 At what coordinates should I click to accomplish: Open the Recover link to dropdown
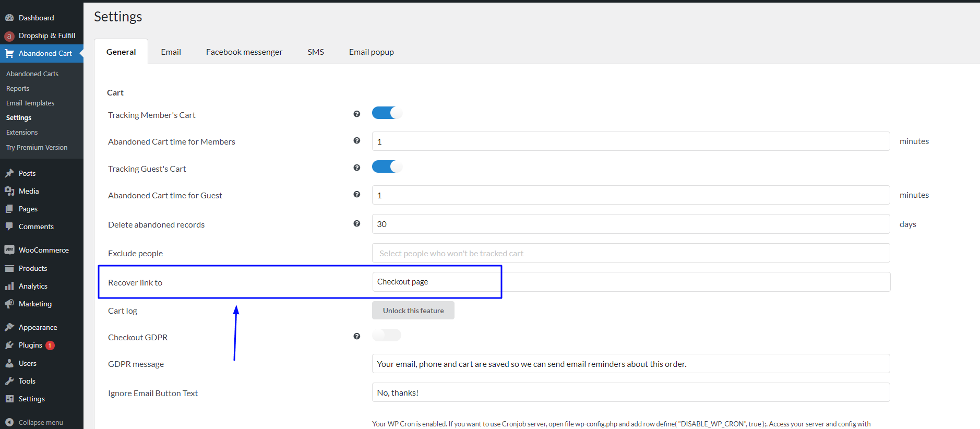click(630, 282)
